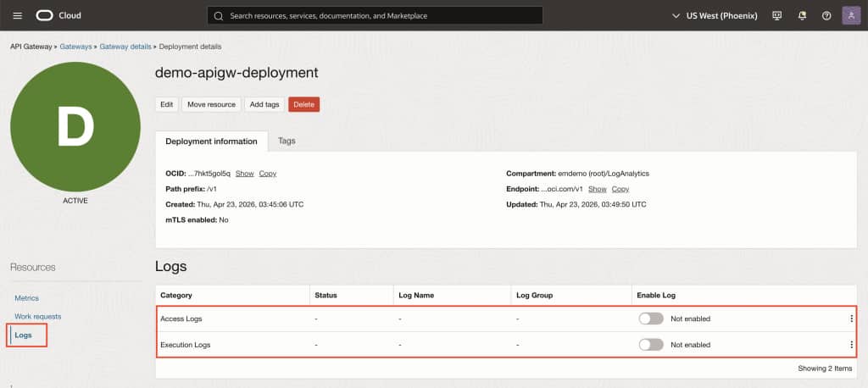This screenshot has height=388, width=868.
Task: Click the Showing 2 Items text
Action: click(825, 368)
